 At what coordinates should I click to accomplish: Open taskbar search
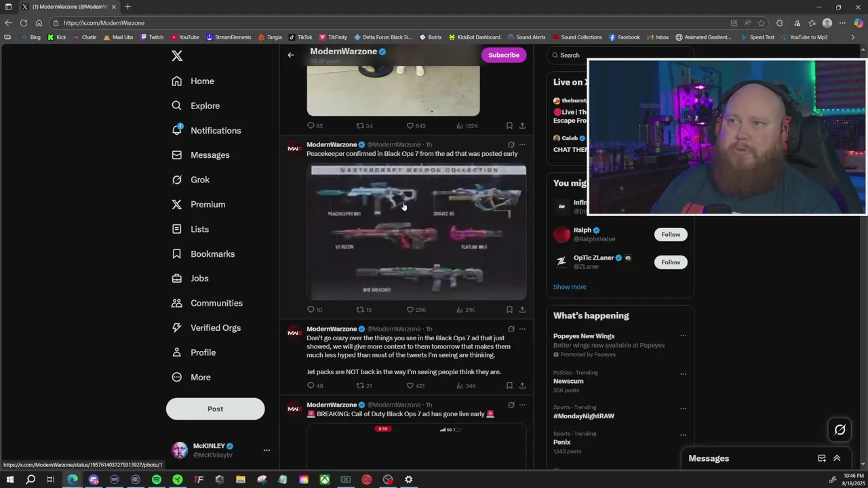coord(31,479)
